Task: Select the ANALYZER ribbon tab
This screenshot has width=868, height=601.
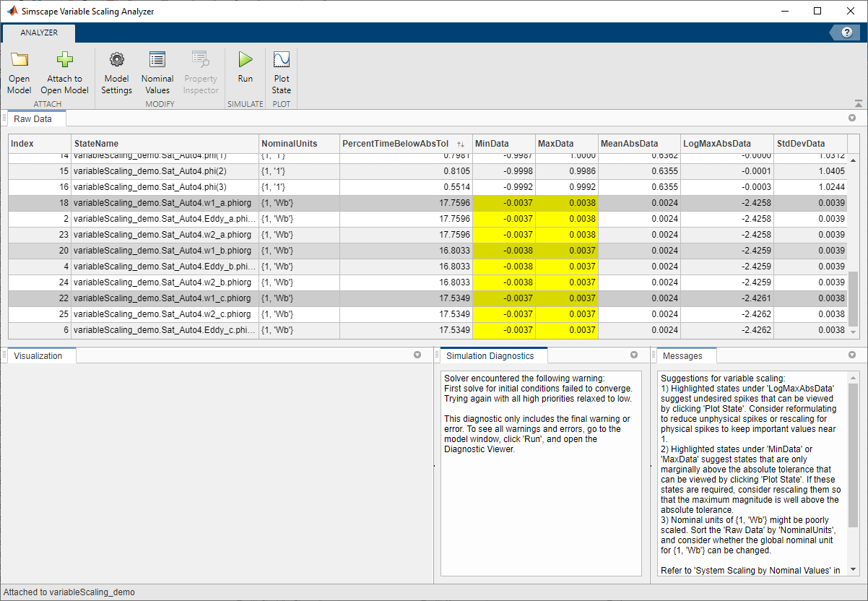Action: (39, 33)
